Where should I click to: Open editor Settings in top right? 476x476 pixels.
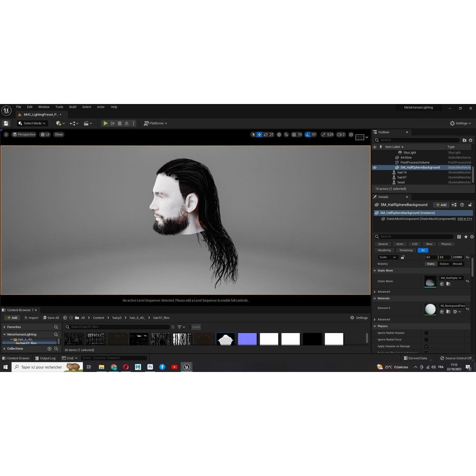click(x=461, y=123)
